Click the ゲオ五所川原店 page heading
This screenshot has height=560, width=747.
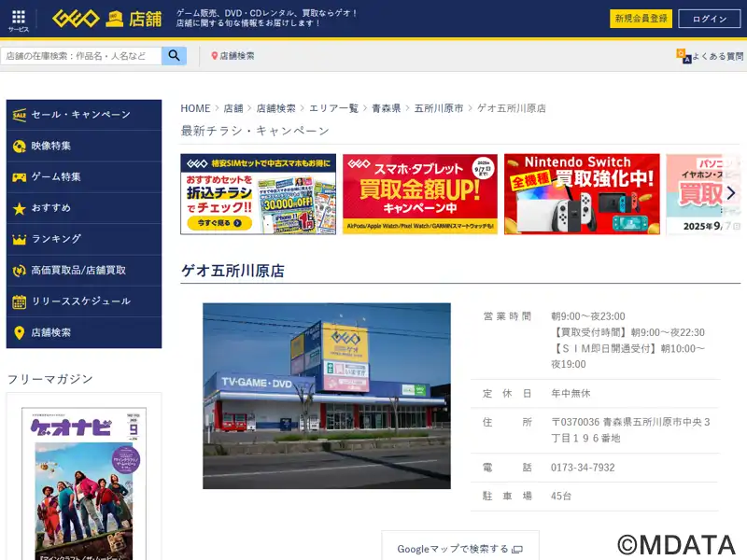[233, 271]
